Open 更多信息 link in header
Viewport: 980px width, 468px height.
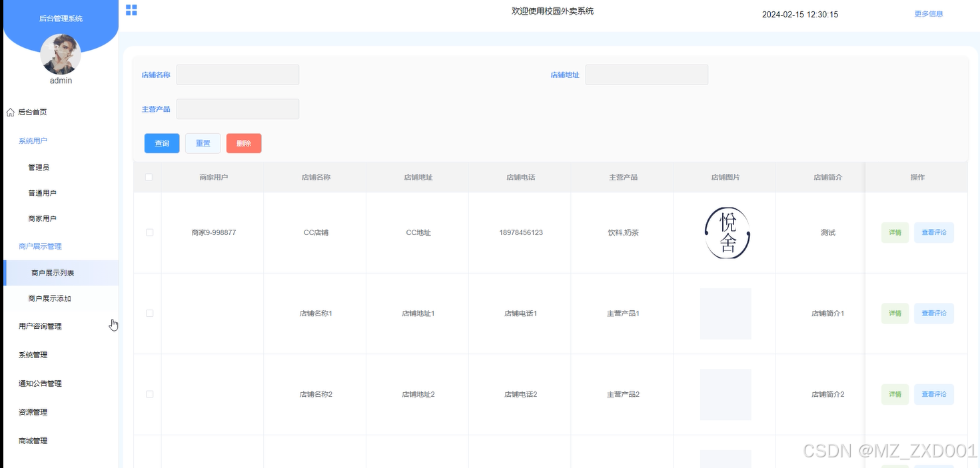coord(928,13)
